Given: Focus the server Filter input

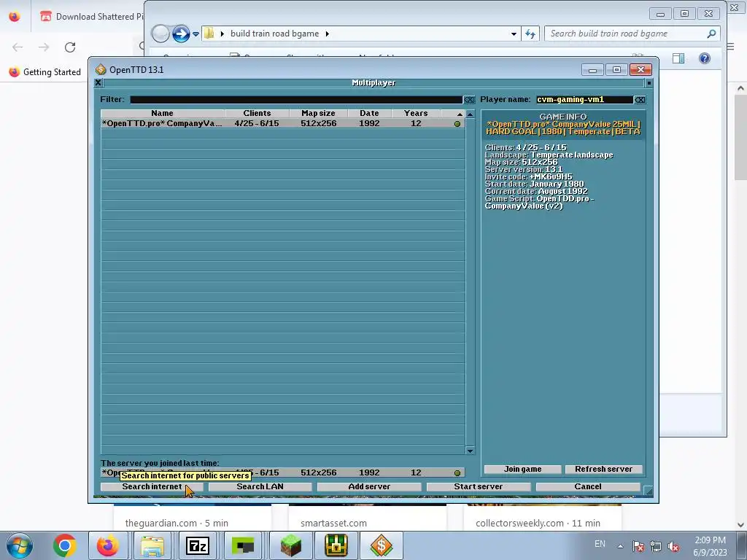Looking at the screenshot, I should (296, 99).
